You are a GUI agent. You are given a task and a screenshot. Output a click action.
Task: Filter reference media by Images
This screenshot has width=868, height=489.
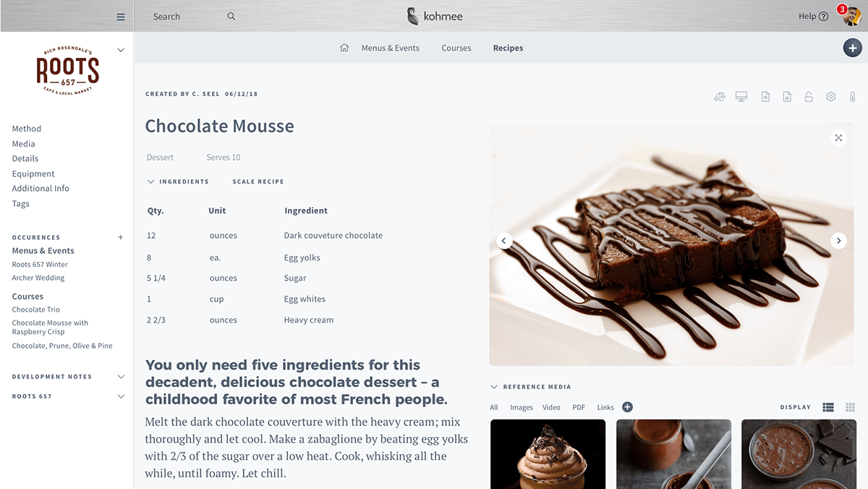coord(522,407)
